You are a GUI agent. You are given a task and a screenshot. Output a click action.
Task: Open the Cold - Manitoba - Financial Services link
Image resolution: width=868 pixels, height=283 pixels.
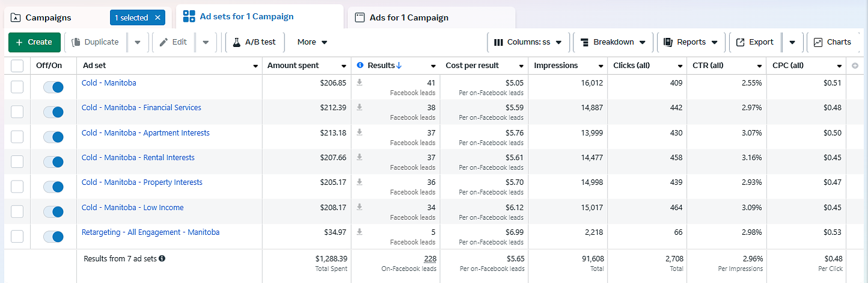[x=141, y=108]
